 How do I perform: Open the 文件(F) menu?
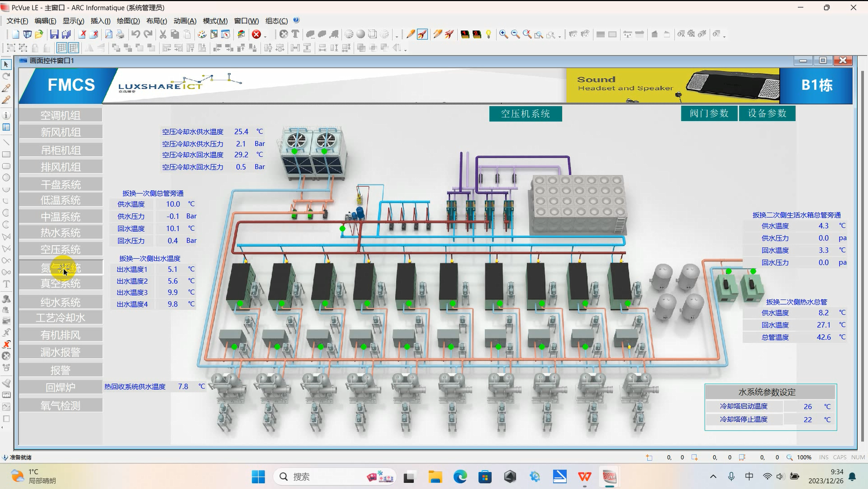click(x=17, y=21)
